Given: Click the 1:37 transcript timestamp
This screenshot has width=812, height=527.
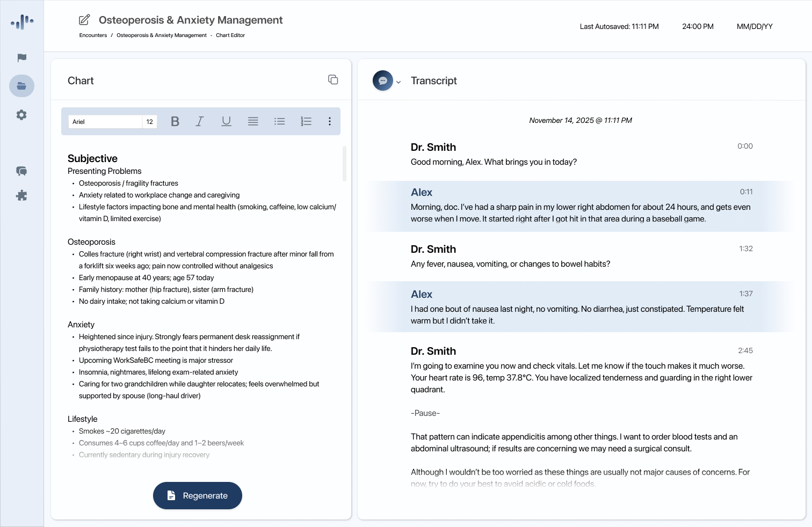Looking at the screenshot, I should click(746, 294).
